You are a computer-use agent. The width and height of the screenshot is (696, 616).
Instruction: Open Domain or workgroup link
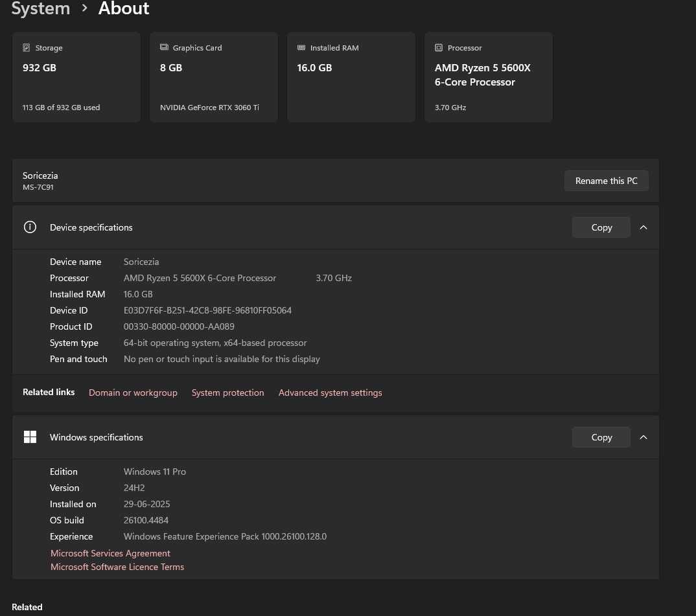click(133, 393)
